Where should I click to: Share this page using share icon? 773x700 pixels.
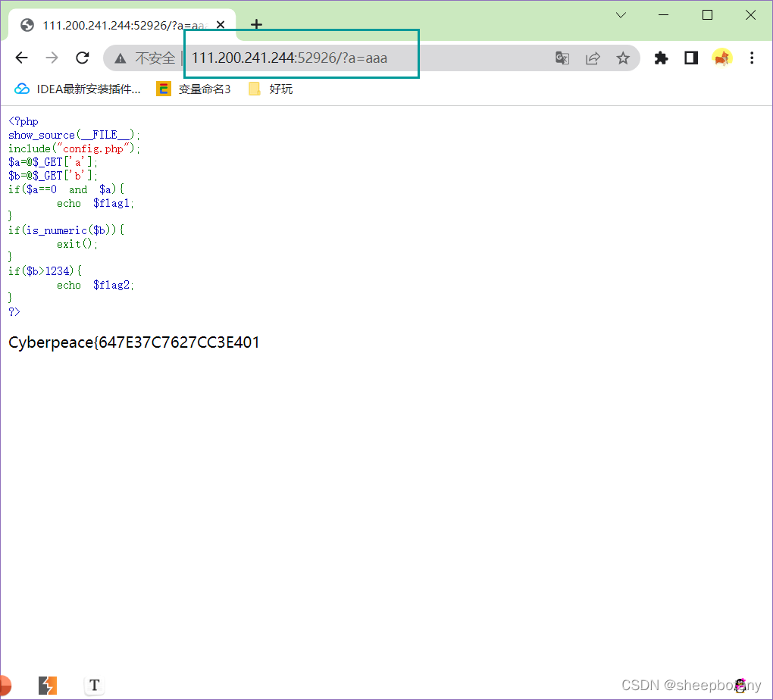593,58
